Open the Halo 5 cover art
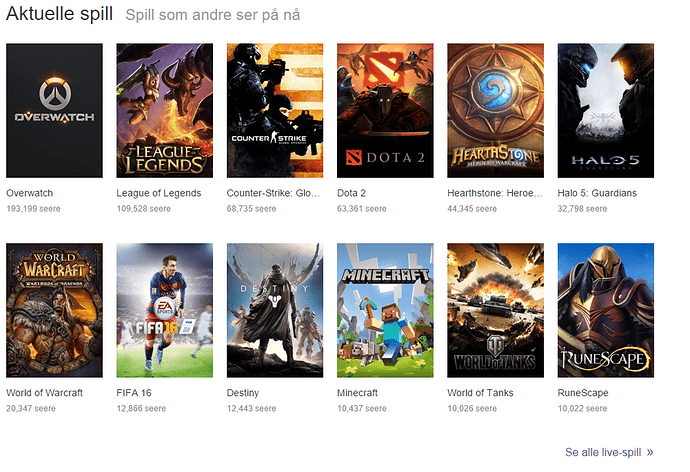The width and height of the screenshot is (690, 472). (x=606, y=110)
